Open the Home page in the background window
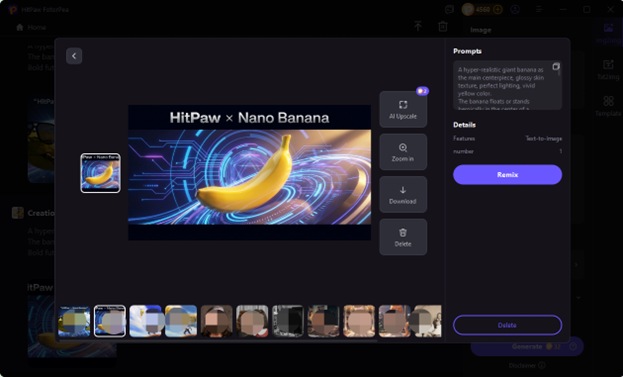 tap(31, 27)
